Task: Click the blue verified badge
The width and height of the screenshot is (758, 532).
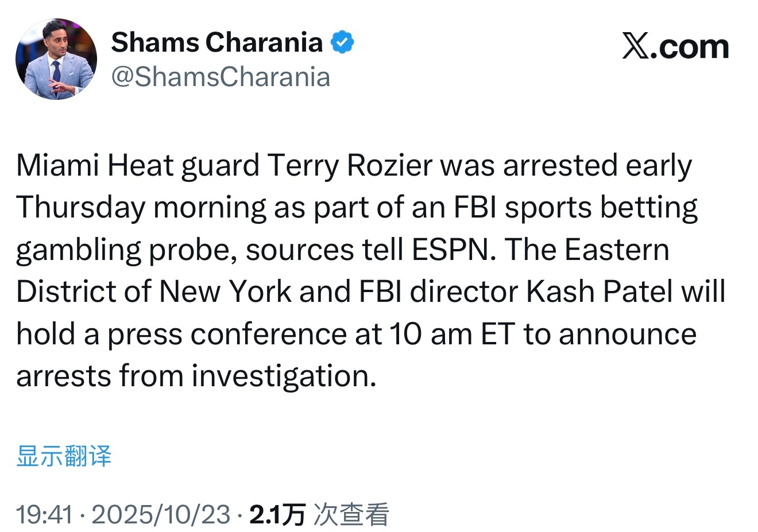Action: coord(342,42)
